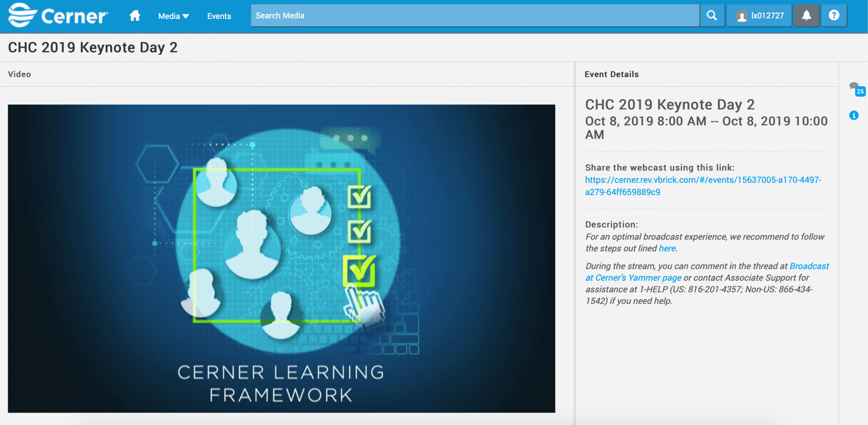The width and height of the screenshot is (868, 425).
Task: Open the event info icon in sidebar
Action: [854, 115]
